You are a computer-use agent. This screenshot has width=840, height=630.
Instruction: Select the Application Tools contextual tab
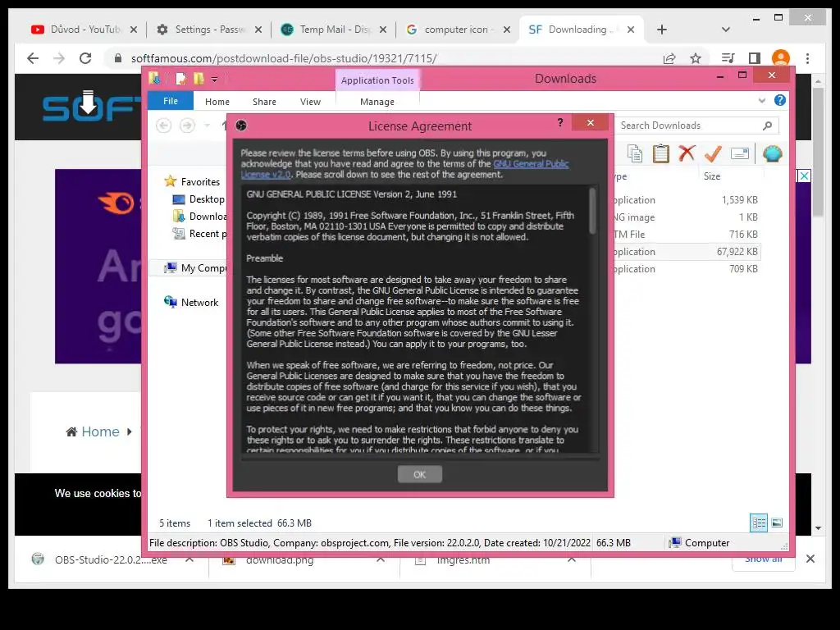tap(377, 80)
